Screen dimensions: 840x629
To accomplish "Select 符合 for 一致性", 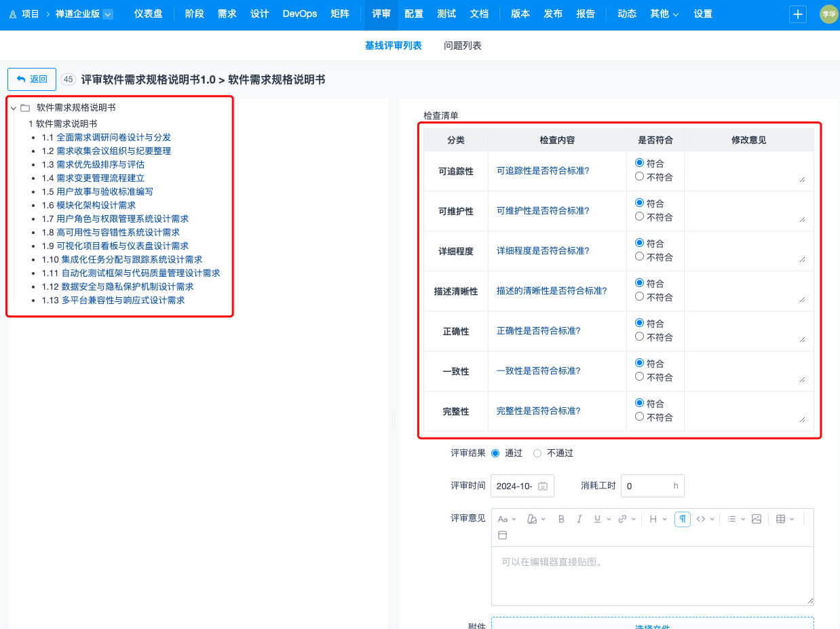I will pyautogui.click(x=639, y=363).
